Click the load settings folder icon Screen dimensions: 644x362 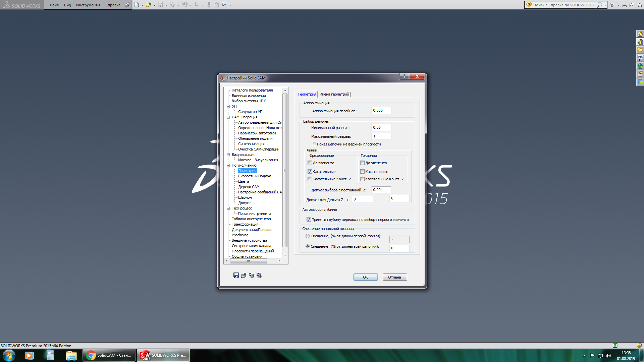244,275
